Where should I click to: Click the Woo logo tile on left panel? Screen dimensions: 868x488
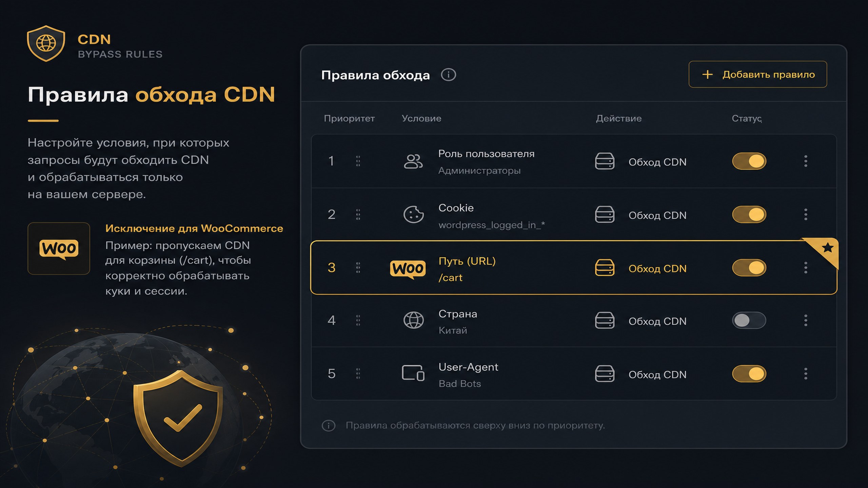pos(59,248)
